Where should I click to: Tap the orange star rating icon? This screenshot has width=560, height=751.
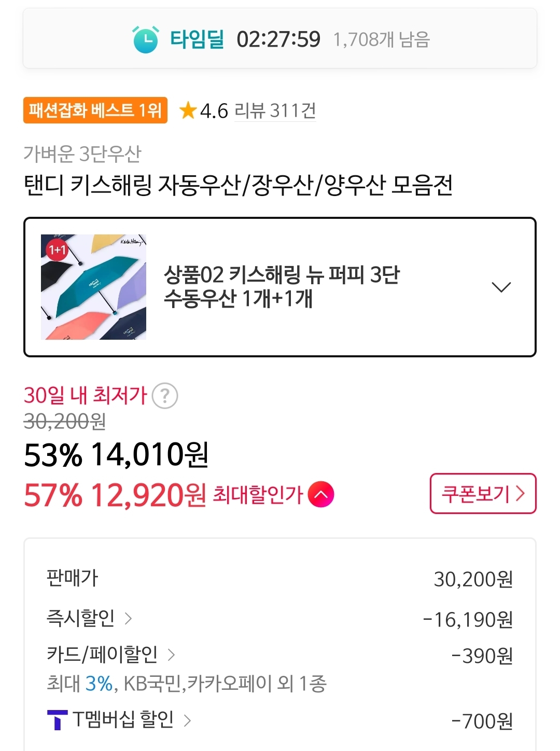pos(187,110)
